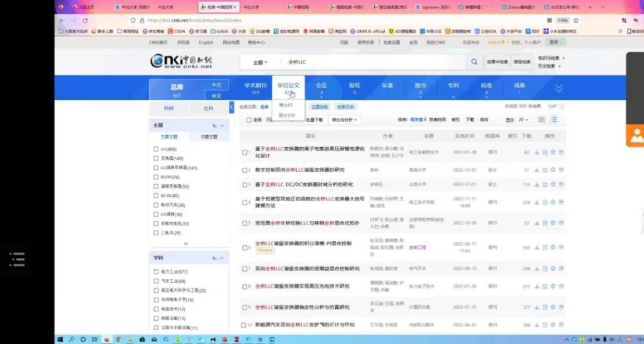The image size is (644, 344).
Task: Expand the double-chevron for more database categories
Action: pyautogui.click(x=558, y=88)
